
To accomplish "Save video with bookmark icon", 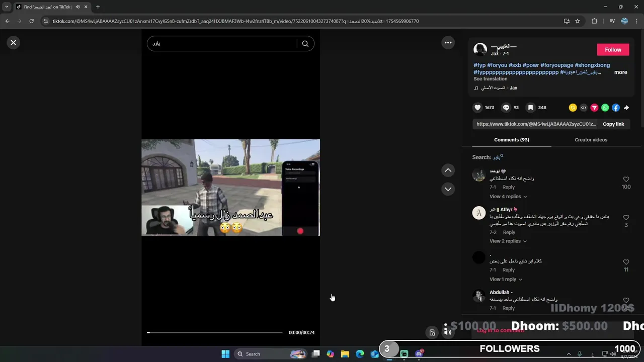I will (x=530, y=108).
